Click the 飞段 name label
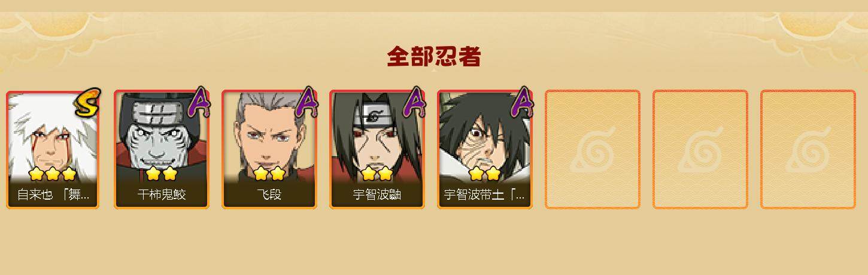Screen dimensions: 868x275 coord(269,195)
